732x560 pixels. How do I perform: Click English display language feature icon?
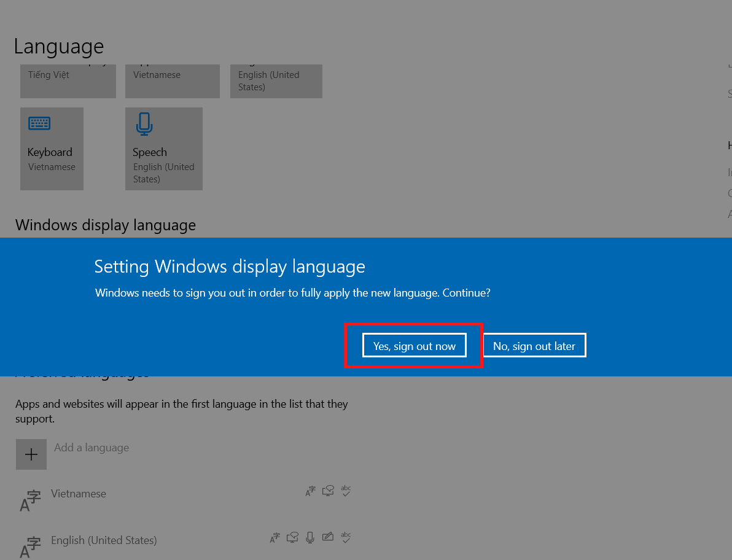tap(275, 538)
